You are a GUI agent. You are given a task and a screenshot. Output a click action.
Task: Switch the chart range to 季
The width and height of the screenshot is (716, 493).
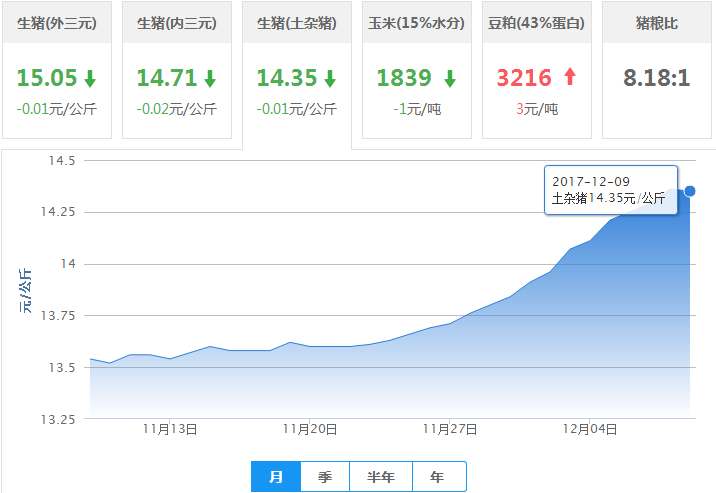point(325,477)
